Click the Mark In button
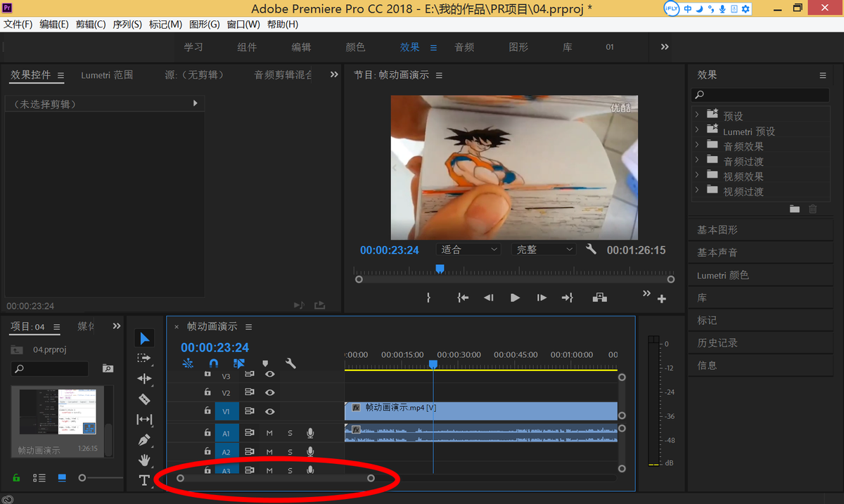844x504 pixels. 428,298
